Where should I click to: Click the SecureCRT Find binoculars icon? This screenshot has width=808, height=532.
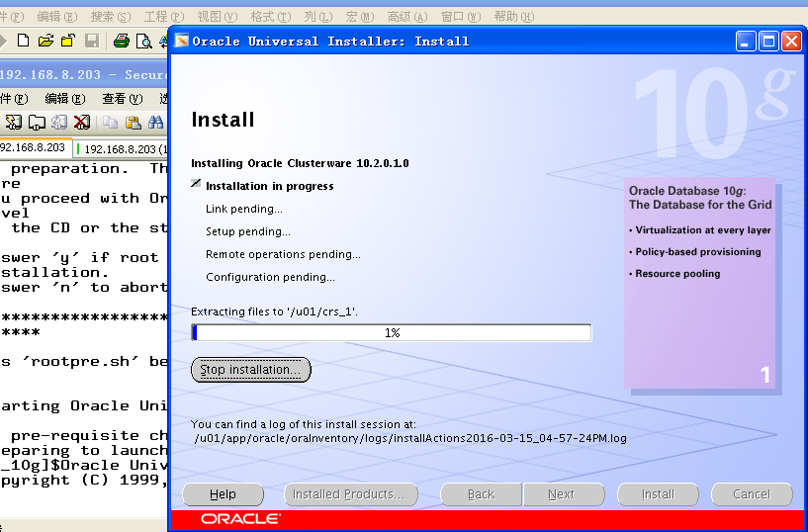[x=155, y=122]
